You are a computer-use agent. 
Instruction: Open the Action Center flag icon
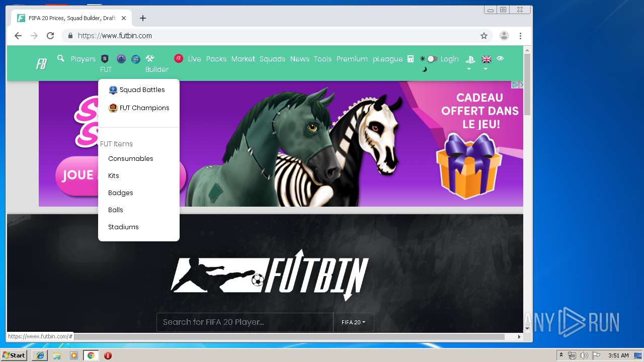pos(596,355)
